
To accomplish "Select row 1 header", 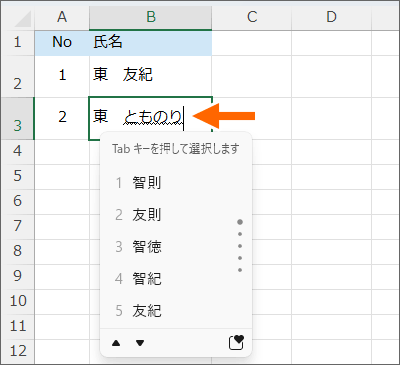I will pos(17,43).
